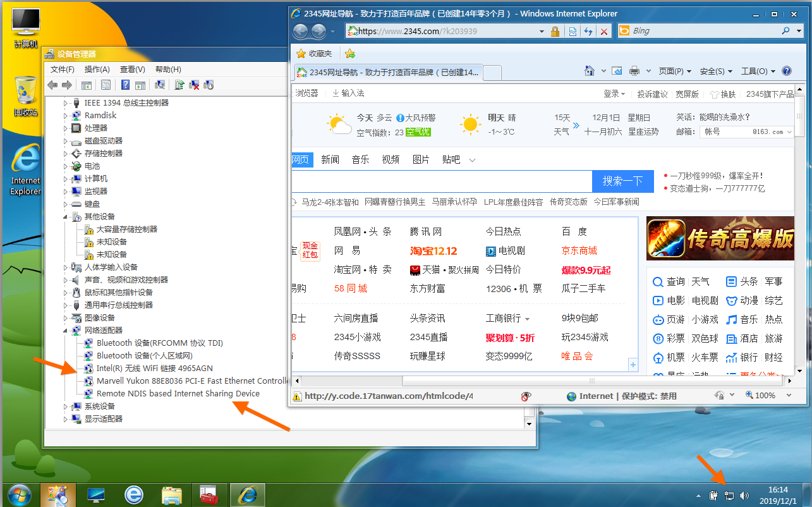Click the 搜索一下 search button

622,181
